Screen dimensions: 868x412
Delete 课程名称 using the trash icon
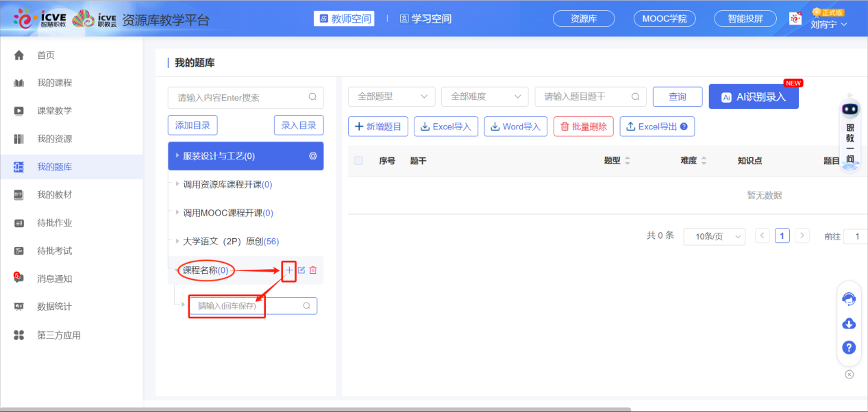[313, 270]
